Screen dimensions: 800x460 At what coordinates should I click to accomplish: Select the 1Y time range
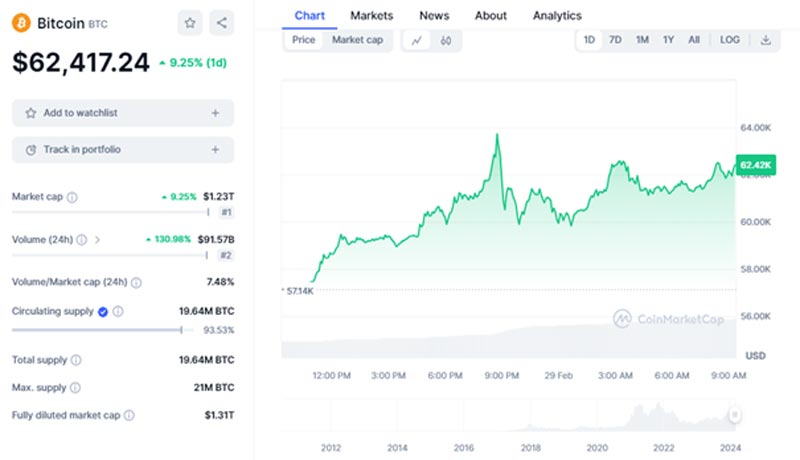coord(668,40)
